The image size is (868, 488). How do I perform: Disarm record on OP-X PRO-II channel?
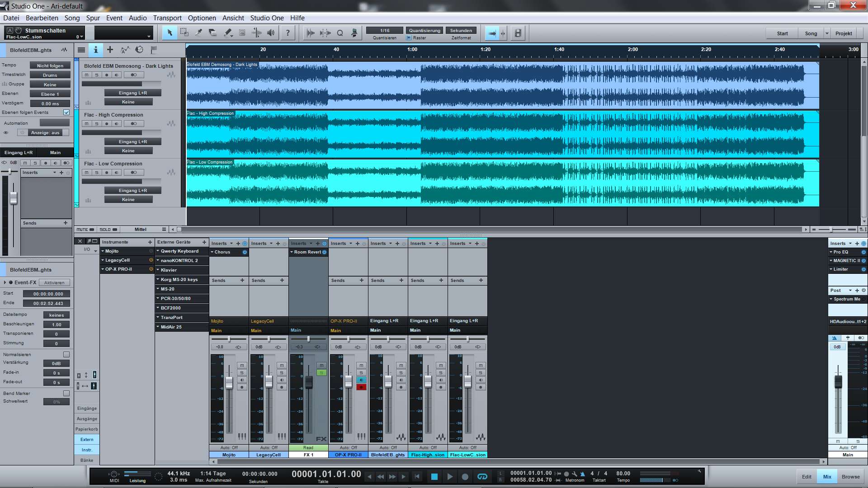[x=361, y=387]
